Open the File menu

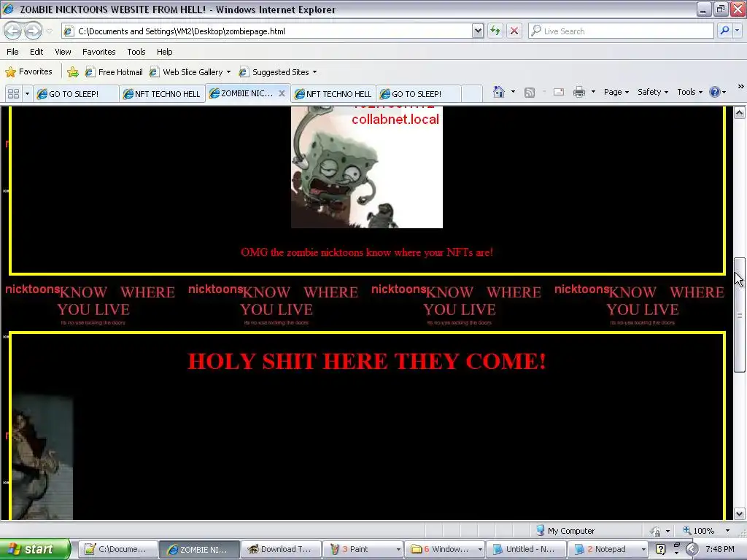[13, 52]
